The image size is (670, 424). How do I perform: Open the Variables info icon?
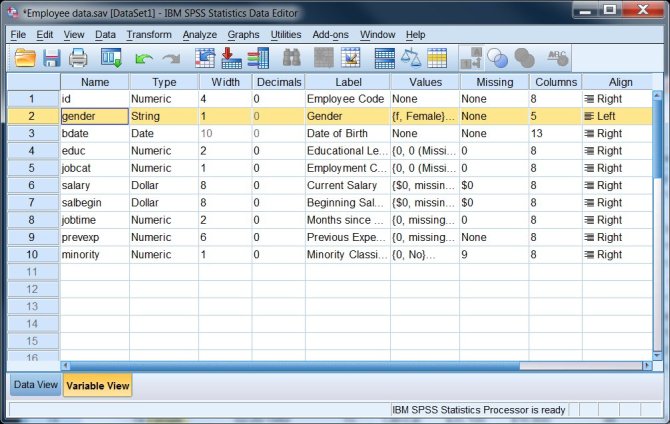(x=258, y=58)
